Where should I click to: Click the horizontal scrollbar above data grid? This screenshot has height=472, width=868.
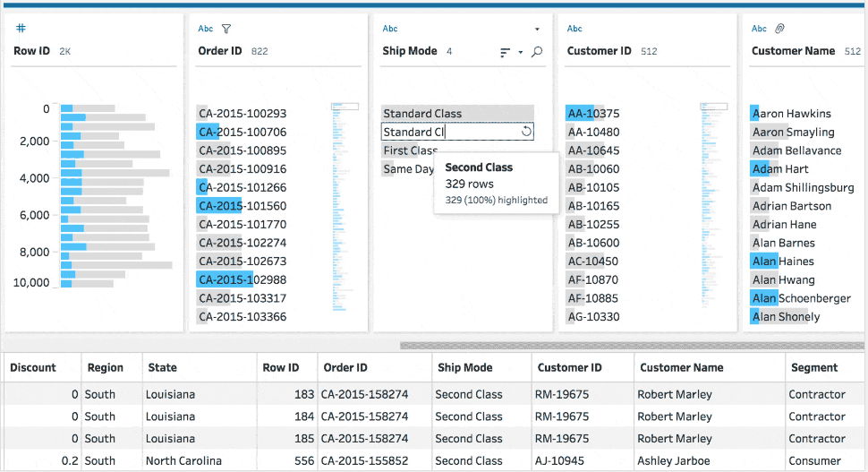tap(632, 346)
